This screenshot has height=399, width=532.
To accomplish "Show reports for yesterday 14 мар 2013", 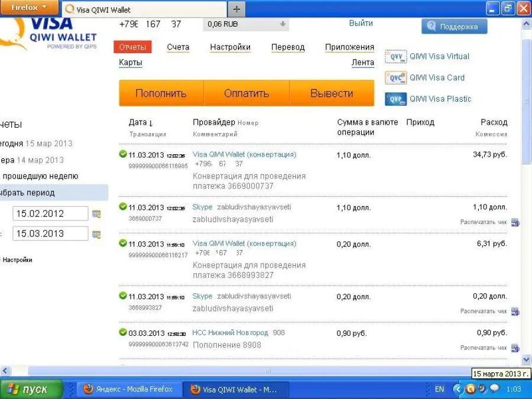I will [x=32, y=160].
